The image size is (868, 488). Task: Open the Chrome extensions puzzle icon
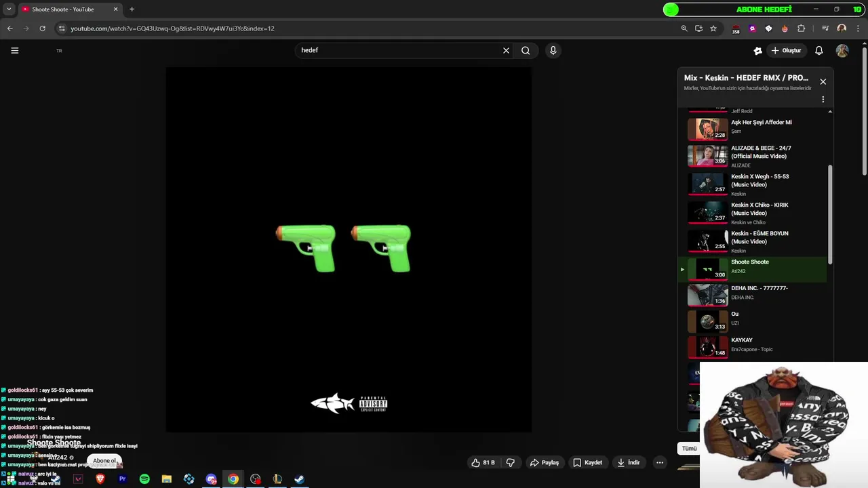point(801,28)
